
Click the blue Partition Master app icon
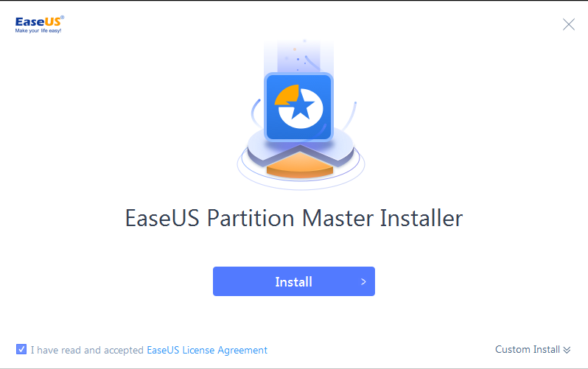coord(299,107)
